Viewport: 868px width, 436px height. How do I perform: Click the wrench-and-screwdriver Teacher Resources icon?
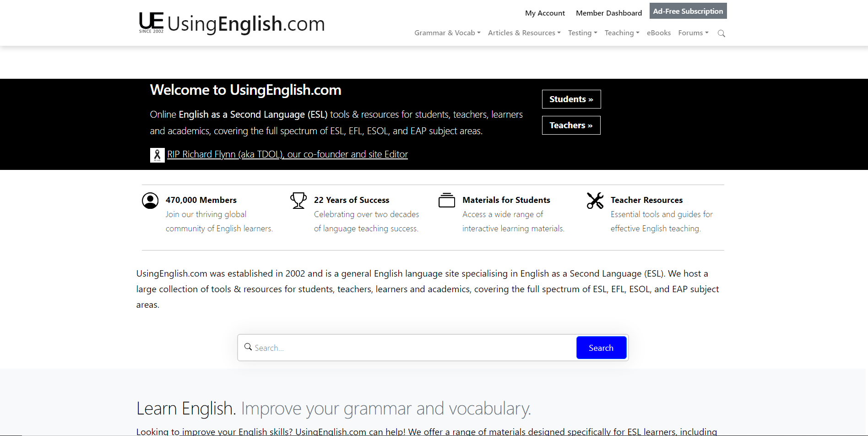tap(595, 200)
